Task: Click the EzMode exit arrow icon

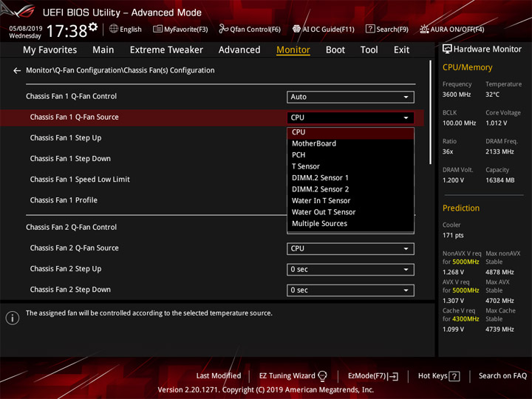Action: coord(394,376)
